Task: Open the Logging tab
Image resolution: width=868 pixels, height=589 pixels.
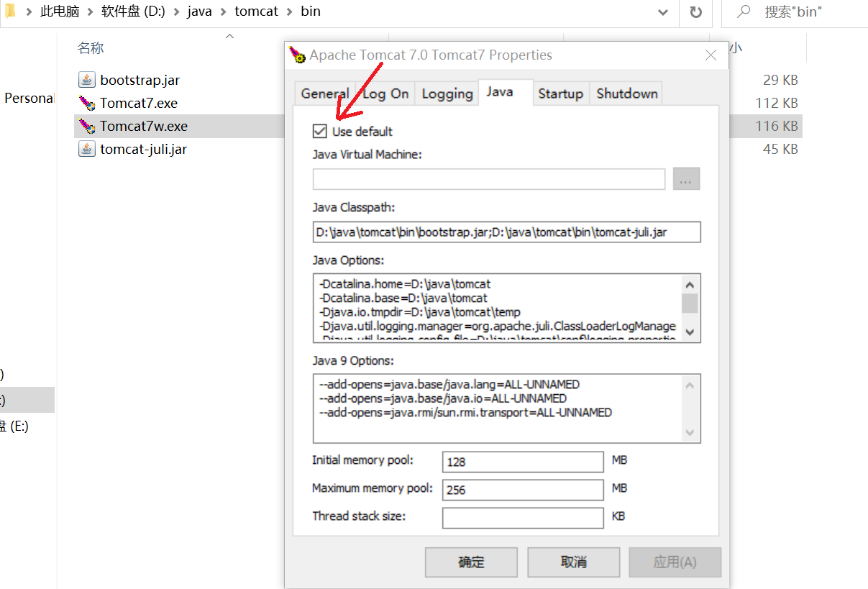Action: tap(447, 93)
